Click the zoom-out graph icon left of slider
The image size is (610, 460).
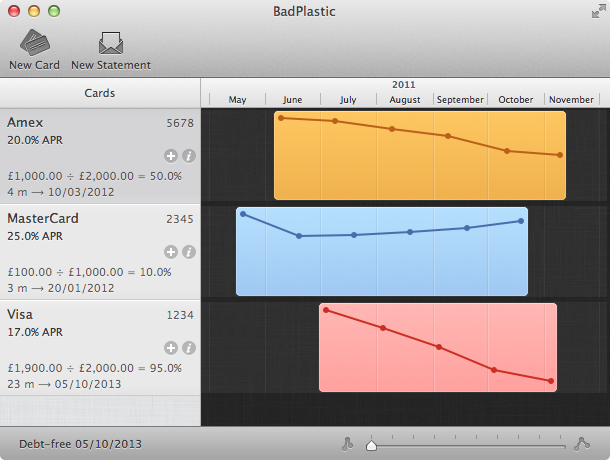347,444
